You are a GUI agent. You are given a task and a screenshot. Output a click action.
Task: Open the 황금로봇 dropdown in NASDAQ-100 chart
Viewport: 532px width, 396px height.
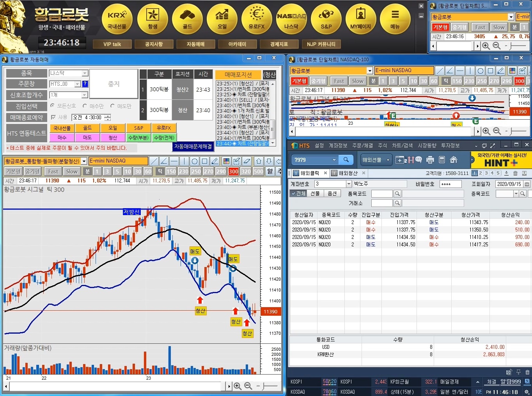370,71
